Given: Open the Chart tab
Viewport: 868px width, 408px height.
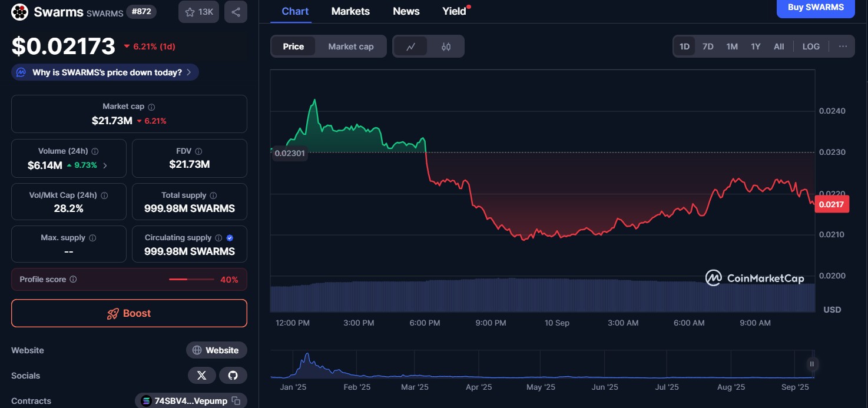Looking at the screenshot, I should (295, 11).
